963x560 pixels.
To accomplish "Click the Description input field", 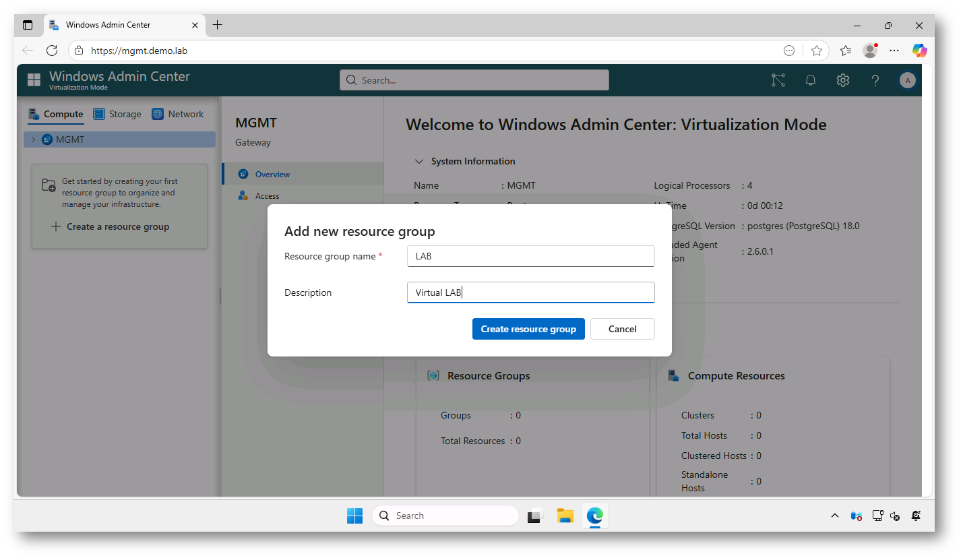I will (530, 292).
